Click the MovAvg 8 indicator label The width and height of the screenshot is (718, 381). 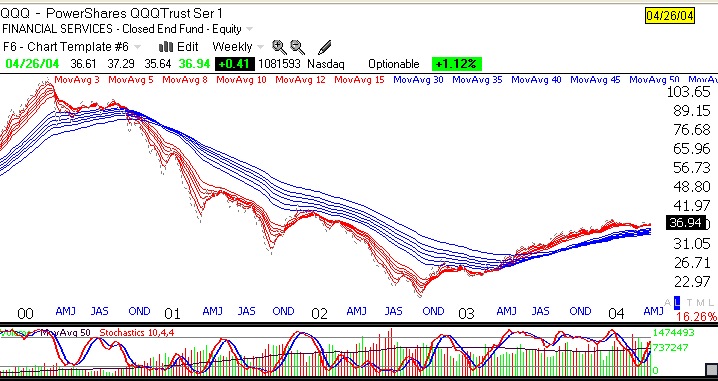[185, 80]
